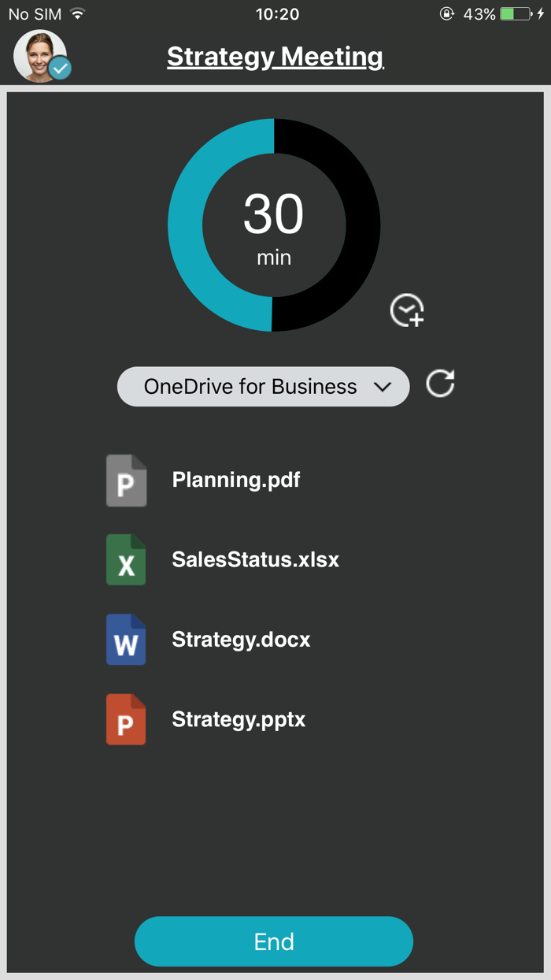Tap the 30 min timer display

pyautogui.click(x=274, y=226)
